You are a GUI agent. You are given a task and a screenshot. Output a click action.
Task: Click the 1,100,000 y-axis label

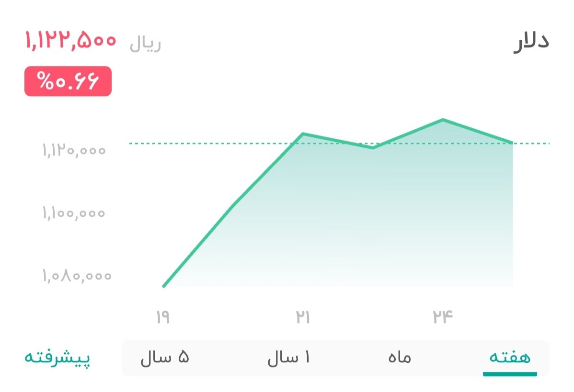74,213
